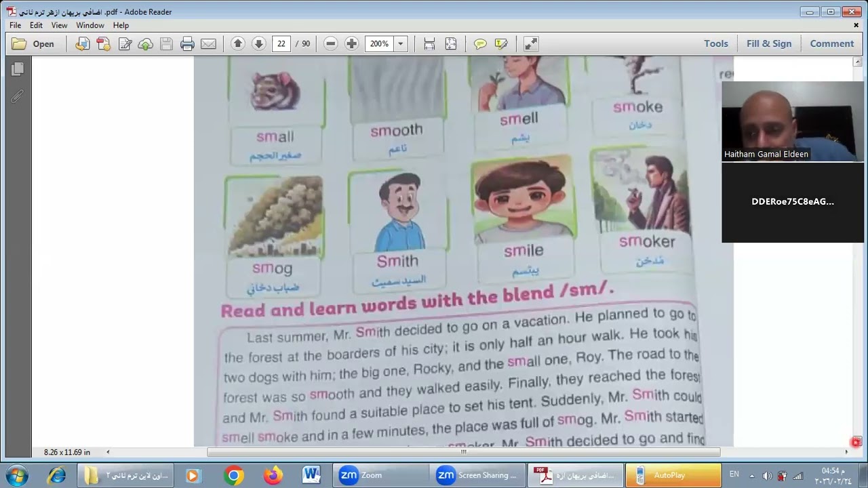The height and width of the screenshot is (488, 868).
Task: Click the volume speaker tray icon
Action: point(767,475)
